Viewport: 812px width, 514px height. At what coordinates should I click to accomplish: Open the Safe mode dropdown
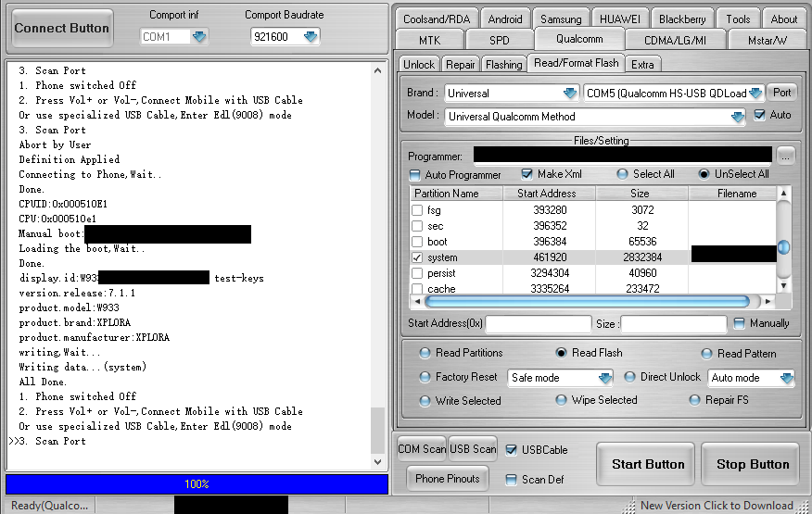coord(605,378)
